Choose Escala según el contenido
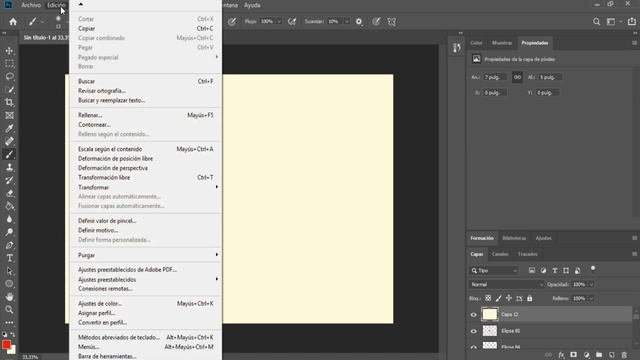Viewport: 640px width, 360px height. point(146,149)
